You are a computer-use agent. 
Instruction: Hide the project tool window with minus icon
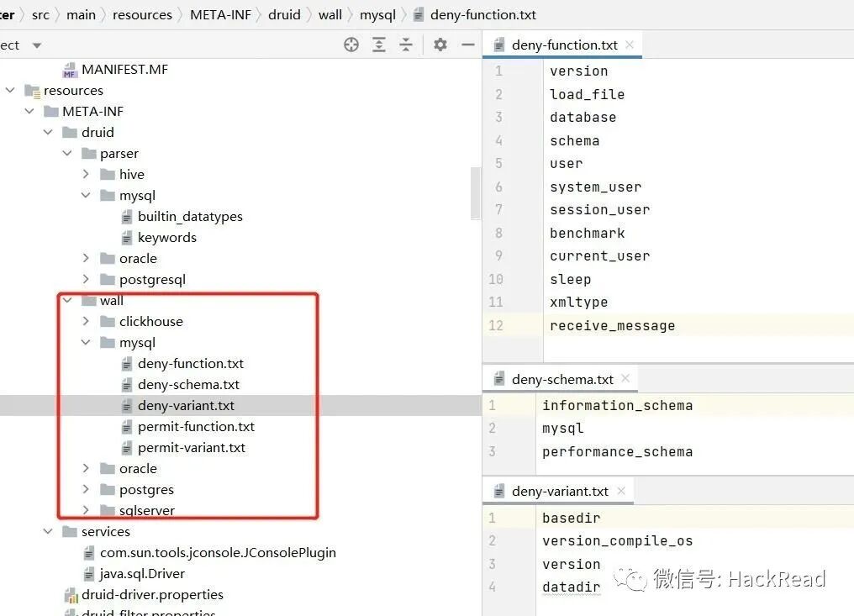[468, 45]
